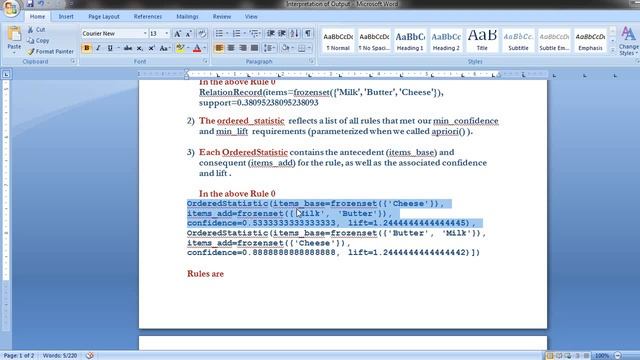
Task: Open line spacing options
Action: (269, 48)
